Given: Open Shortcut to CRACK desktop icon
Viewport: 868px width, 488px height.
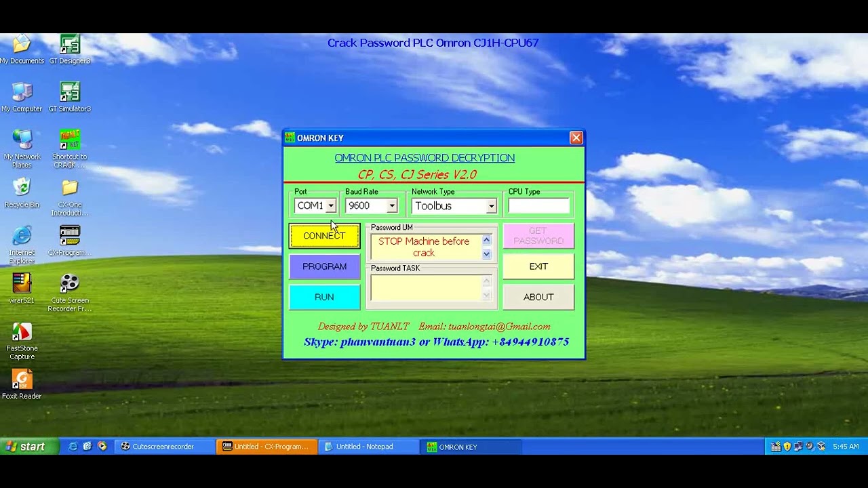Looking at the screenshot, I should [x=69, y=148].
